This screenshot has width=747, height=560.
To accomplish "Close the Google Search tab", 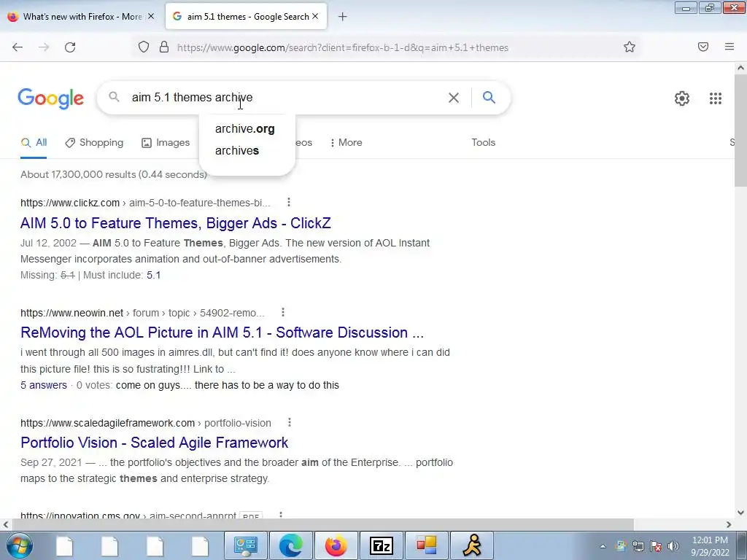I will pos(315,16).
